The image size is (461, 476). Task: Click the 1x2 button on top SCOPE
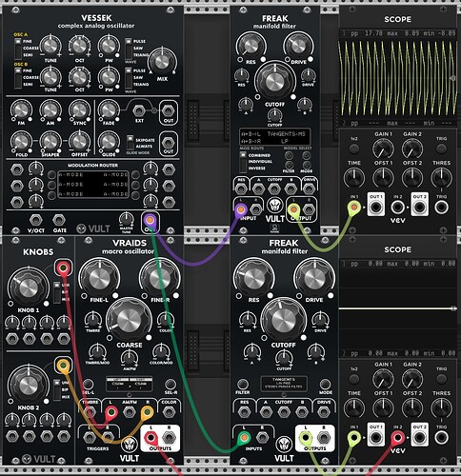pos(353,149)
